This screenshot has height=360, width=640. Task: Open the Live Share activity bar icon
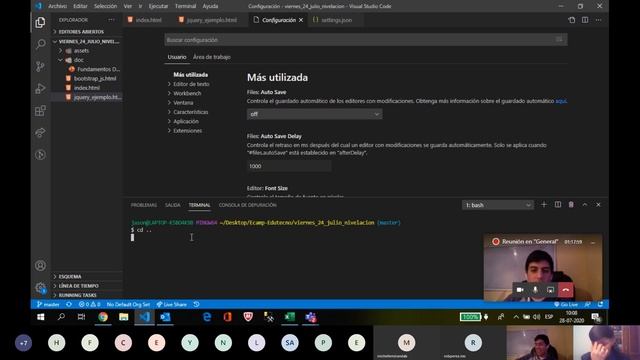40,133
